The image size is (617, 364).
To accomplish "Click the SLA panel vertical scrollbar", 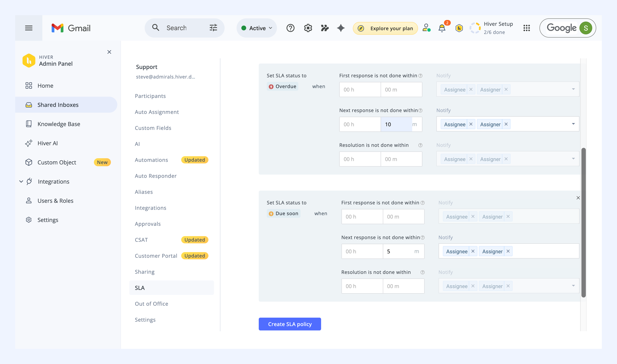I will tap(583, 223).
